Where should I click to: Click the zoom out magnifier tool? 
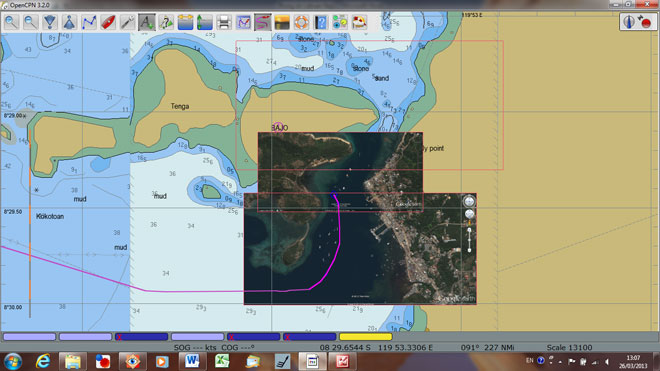[x=30, y=22]
